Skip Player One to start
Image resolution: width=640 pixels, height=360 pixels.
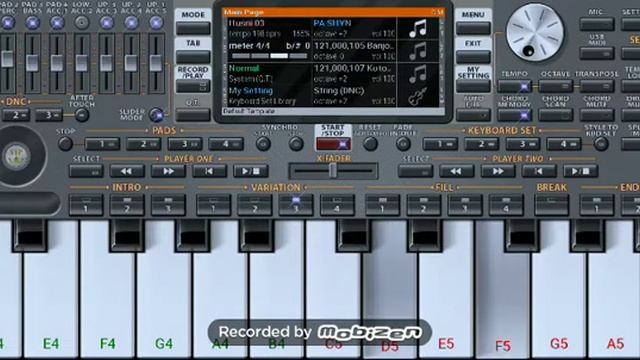pyautogui.click(x=209, y=171)
